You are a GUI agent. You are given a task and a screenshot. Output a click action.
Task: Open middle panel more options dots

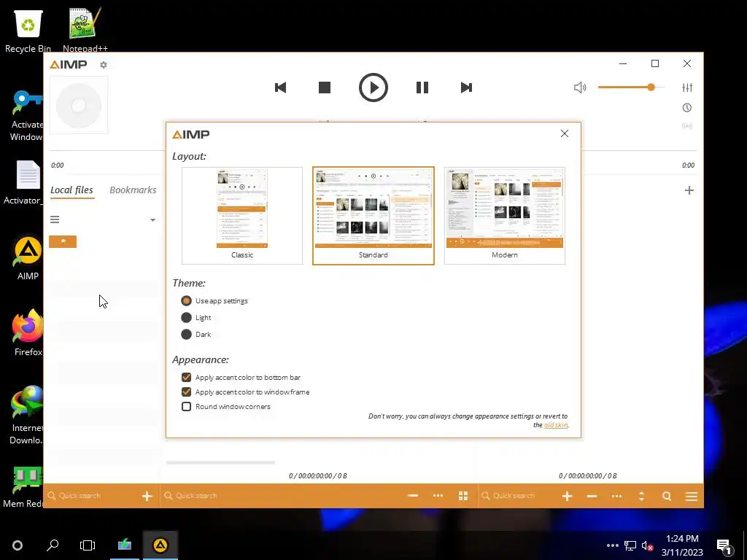click(x=438, y=496)
